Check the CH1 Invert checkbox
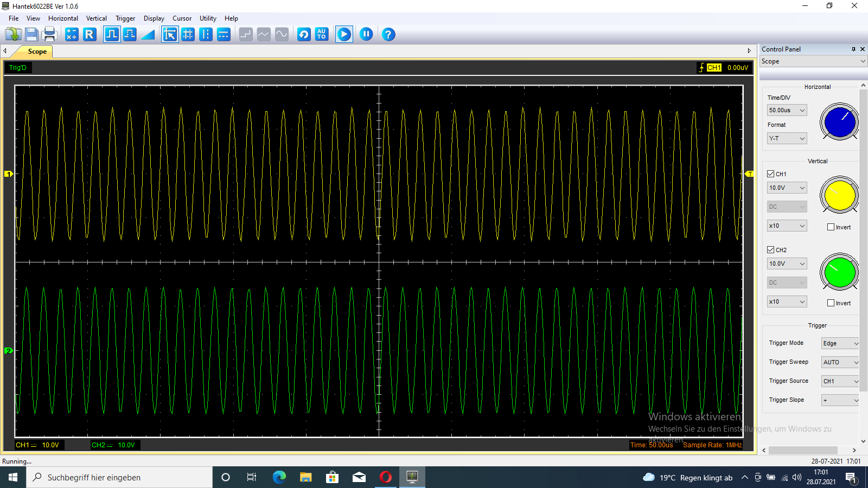 pyautogui.click(x=831, y=227)
